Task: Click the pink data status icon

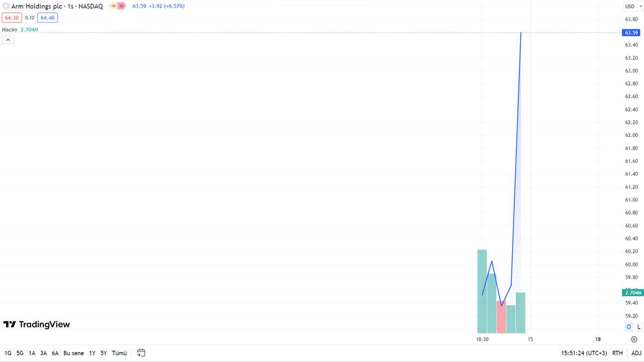Action: [122, 6]
